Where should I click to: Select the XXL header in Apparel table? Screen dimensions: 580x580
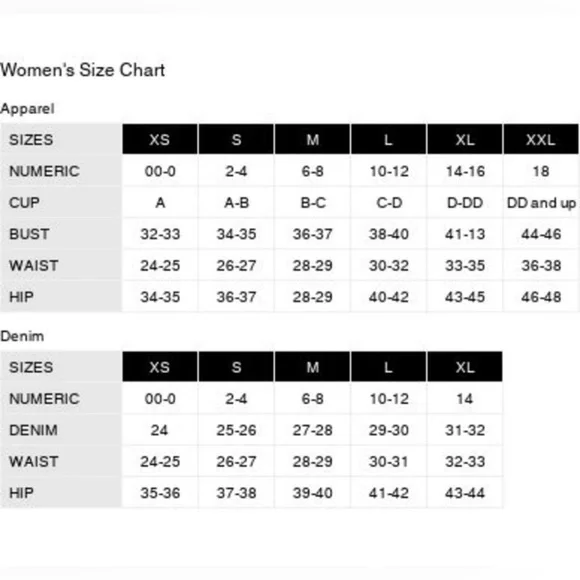pos(541,139)
